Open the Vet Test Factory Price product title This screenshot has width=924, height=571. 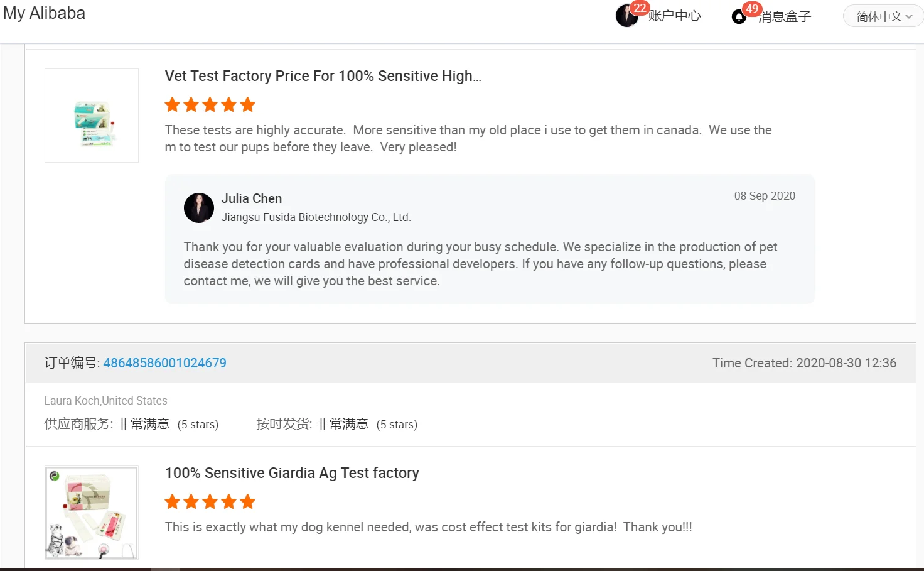[323, 76]
